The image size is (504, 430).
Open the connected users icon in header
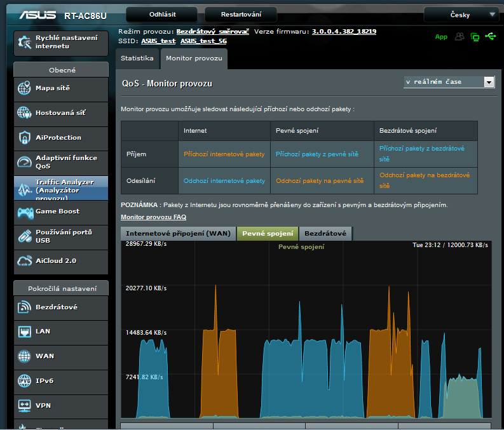(460, 37)
